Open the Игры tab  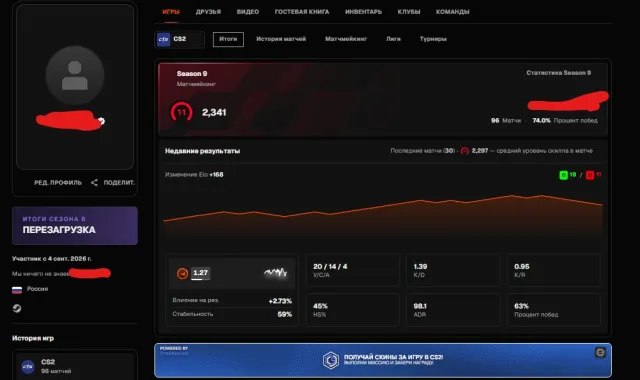pyautogui.click(x=171, y=12)
